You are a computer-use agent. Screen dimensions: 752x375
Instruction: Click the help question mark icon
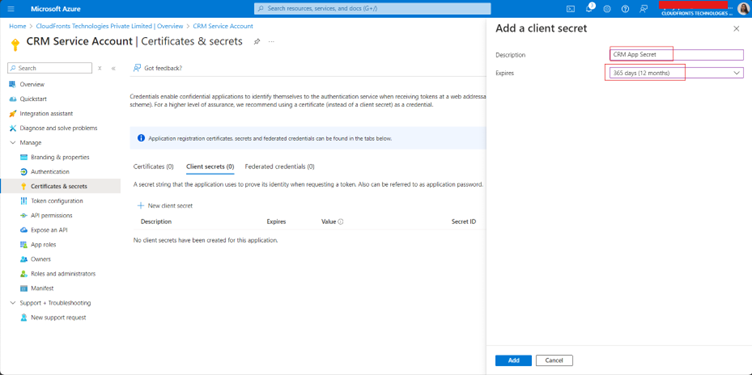(x=625, y=9)
